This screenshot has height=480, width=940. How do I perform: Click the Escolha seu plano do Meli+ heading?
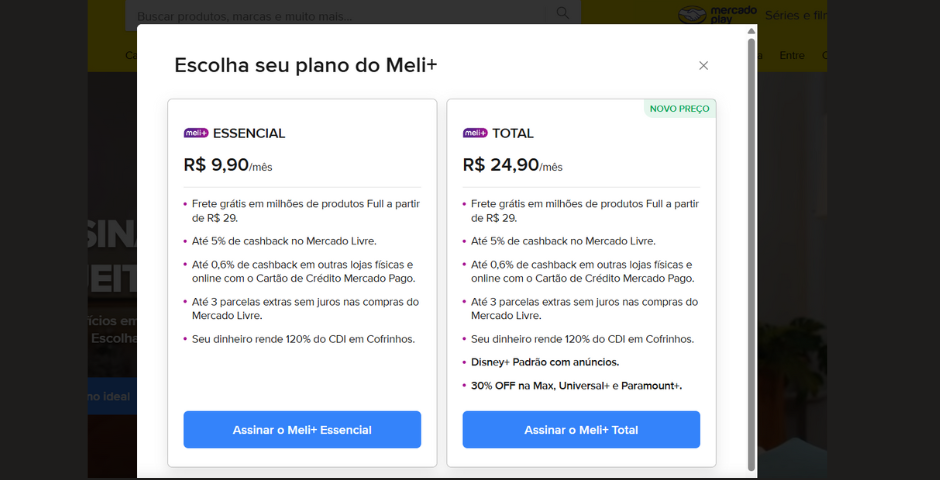coord(306,66)
